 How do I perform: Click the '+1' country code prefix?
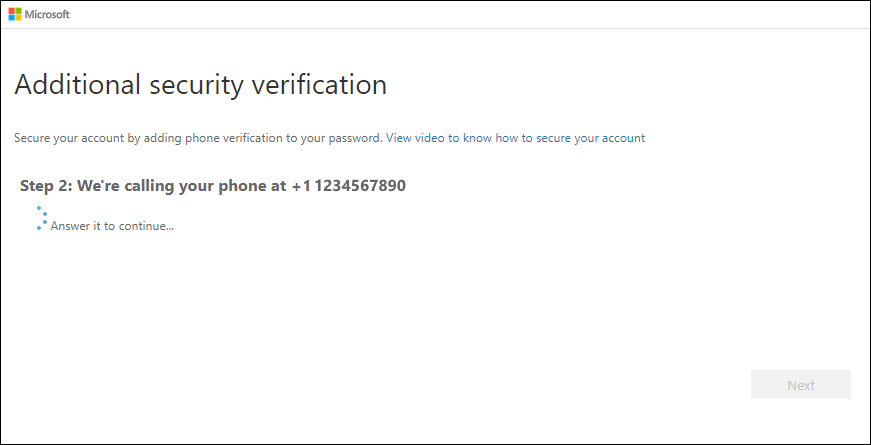tap(301, 186)
